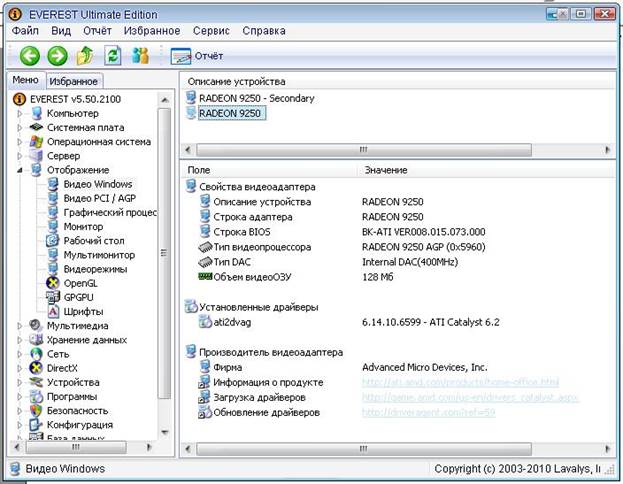This screenshot has width=623, height=484.
Task: Go up one level with folder arrow icon
Action: 85,56
